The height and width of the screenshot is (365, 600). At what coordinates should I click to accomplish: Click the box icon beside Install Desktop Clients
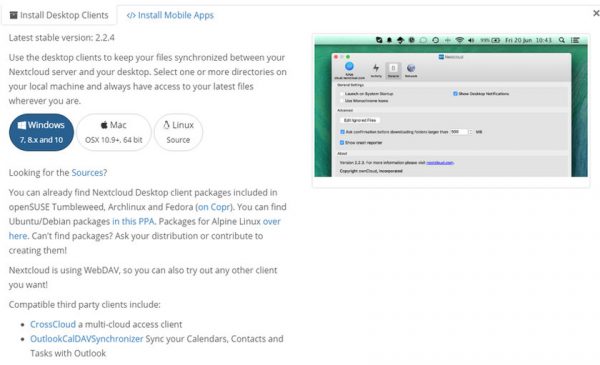(14, 15)
